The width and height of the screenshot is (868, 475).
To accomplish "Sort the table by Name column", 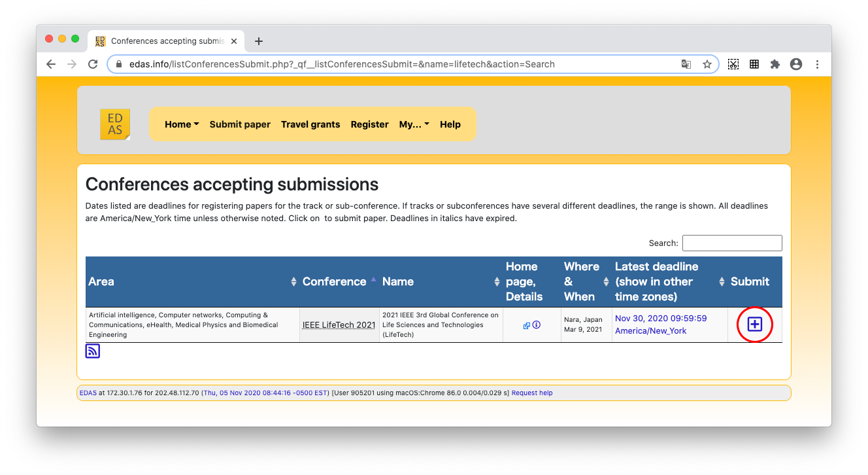I will pyautogui.click(x=441, y=281).
